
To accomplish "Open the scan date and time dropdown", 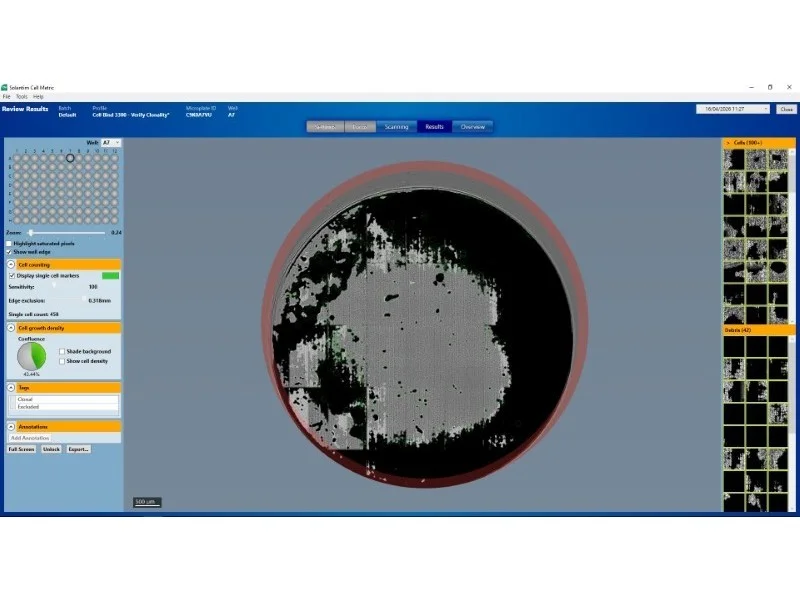I will pos(732,109).
